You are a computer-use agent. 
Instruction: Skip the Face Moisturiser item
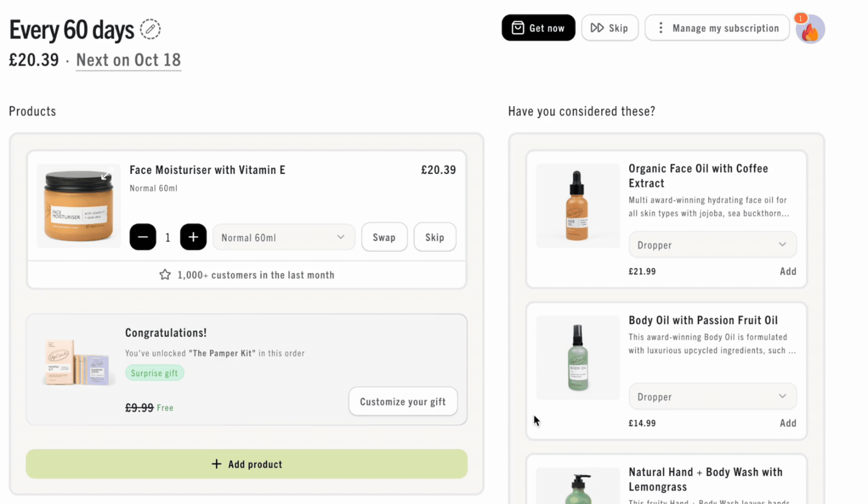(x=435, y=237)
